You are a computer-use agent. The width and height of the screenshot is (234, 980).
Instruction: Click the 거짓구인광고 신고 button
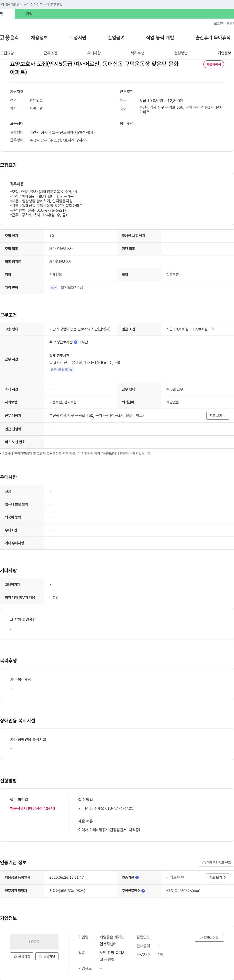coord(216,863)
